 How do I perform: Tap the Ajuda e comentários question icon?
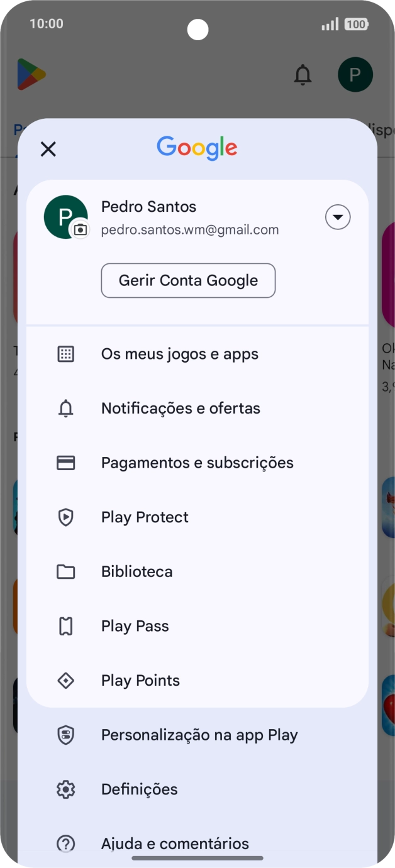[66, 843]
